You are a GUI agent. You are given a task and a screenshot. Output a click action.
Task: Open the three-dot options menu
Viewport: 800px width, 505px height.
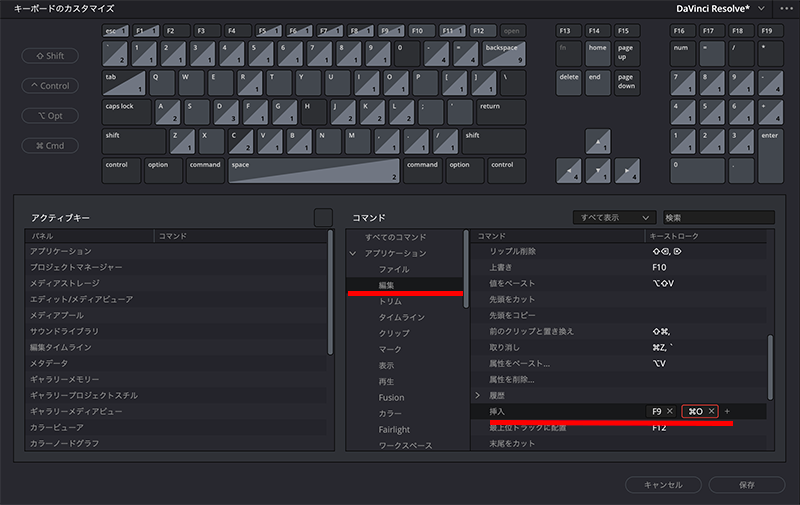click(x=786, y=9)
